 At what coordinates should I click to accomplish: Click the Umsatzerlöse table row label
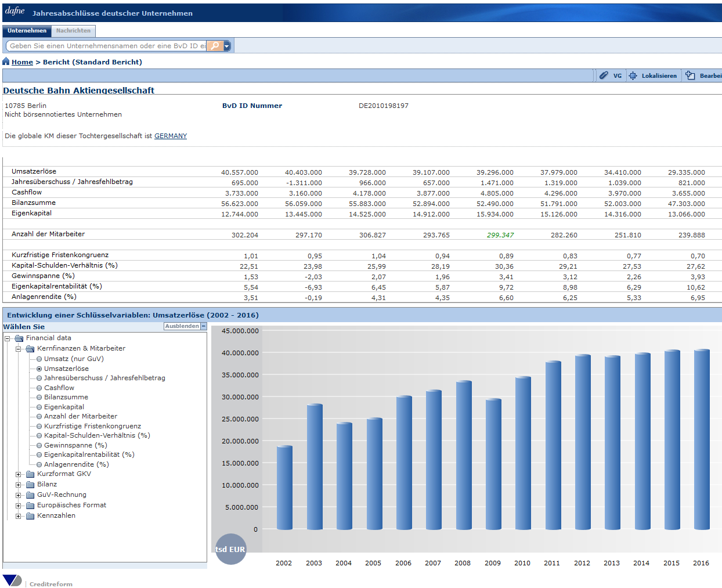(34, 171)
